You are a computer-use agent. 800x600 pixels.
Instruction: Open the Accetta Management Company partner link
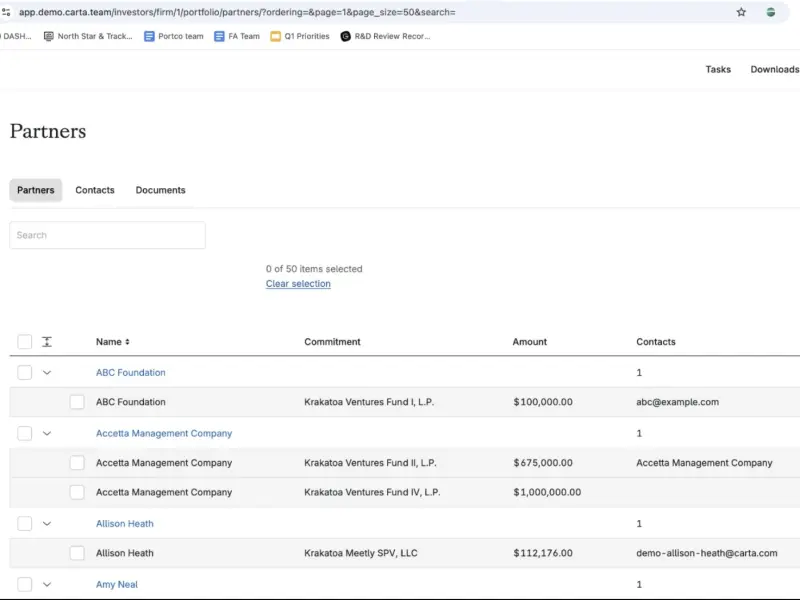[164, 433]
